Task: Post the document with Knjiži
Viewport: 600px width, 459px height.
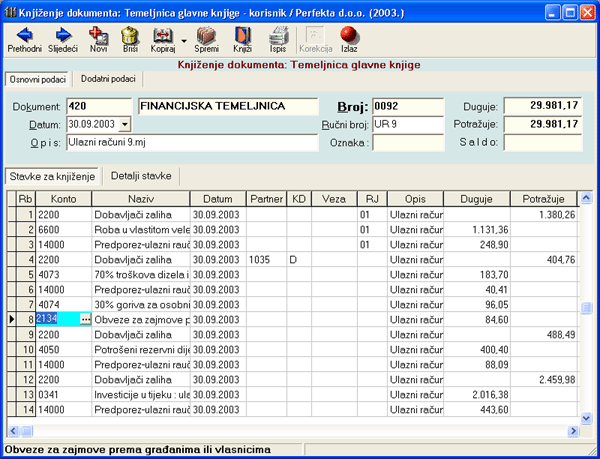Action: tap(243, 40)
